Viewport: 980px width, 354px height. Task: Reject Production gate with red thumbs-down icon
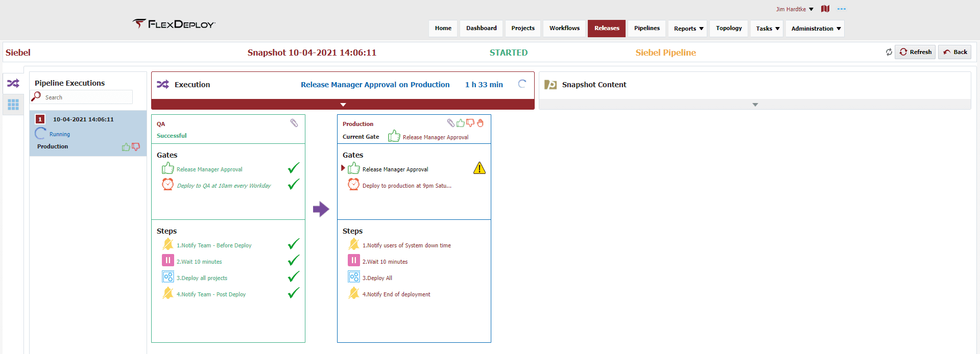click(470, 123)
